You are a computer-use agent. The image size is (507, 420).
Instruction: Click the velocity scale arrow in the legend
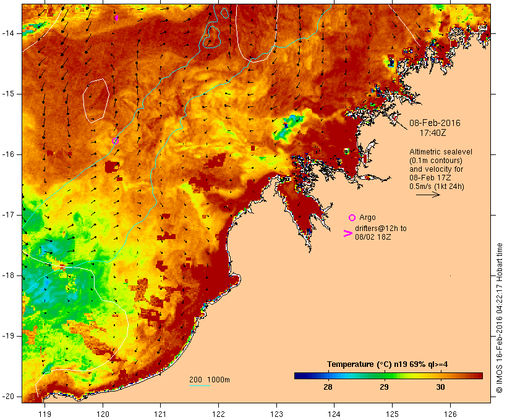tap(428, 195)
